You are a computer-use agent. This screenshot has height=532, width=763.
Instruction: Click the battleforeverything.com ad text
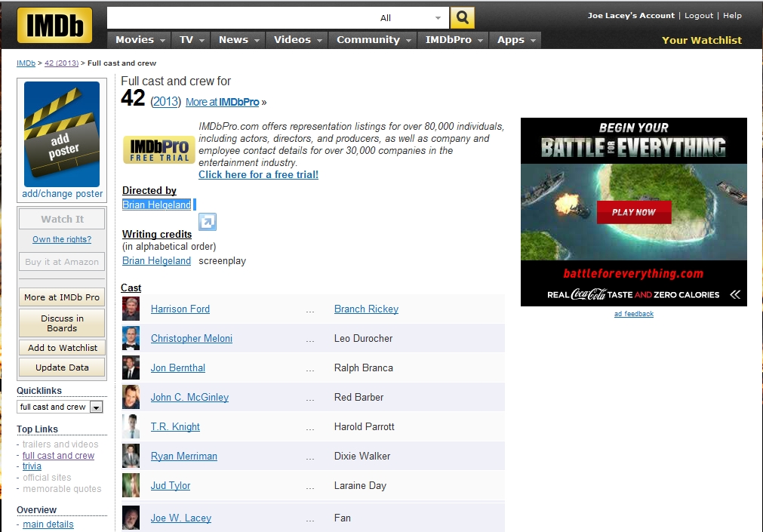(633, 273)
